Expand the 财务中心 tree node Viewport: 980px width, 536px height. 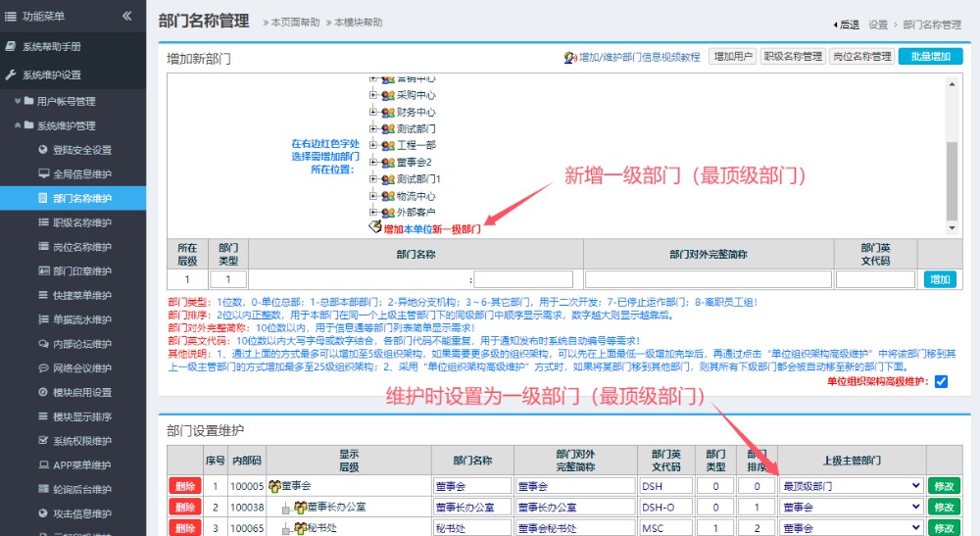point(373,113)
